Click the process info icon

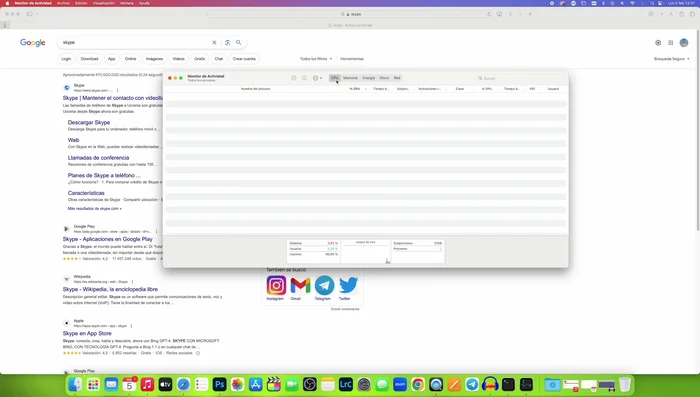pos(304,78)
